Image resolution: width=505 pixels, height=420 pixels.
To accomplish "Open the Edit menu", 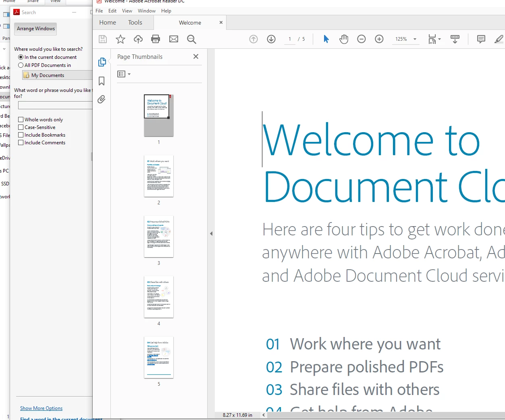I will (x=112, y=11).
